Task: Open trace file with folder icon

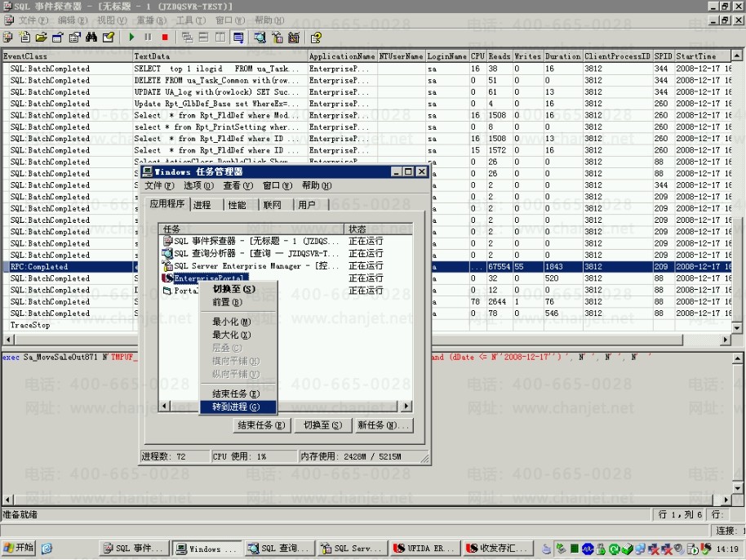Action: click(41, 37)
